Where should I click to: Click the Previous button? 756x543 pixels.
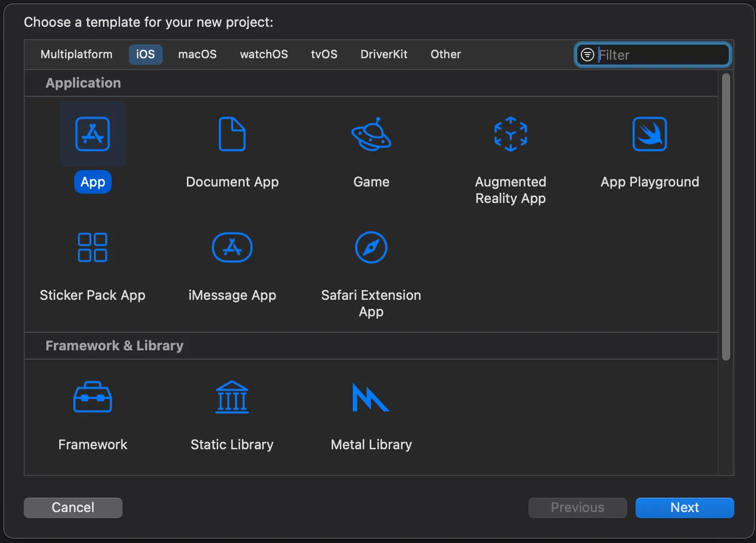click(578, 507)
